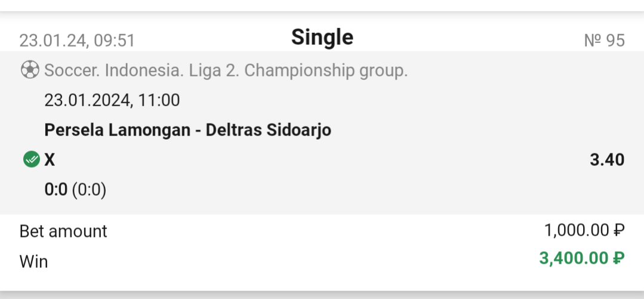Click the match start time 23.01.2024, 11:00
Screen dimensions: 644x299
tap(112, 100)
